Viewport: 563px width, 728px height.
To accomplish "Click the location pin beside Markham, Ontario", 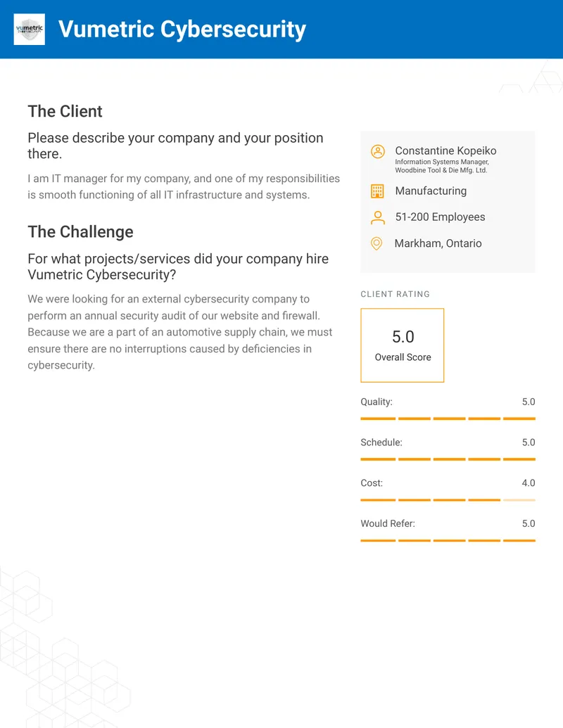I will point(377,243).
